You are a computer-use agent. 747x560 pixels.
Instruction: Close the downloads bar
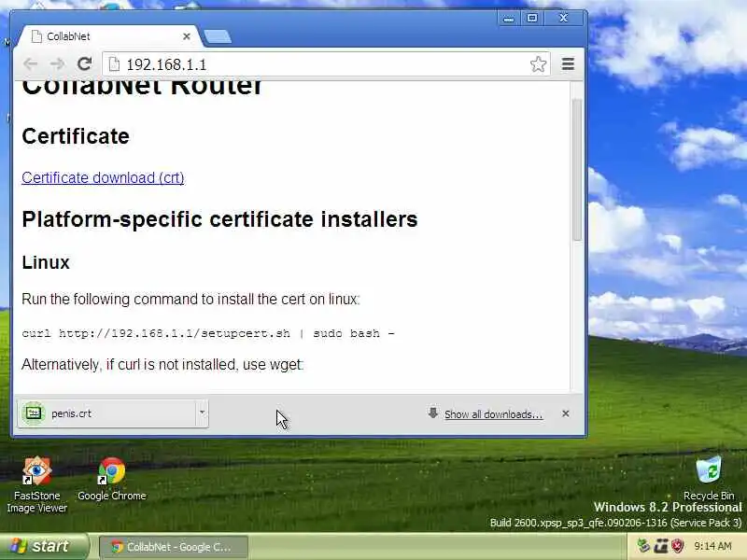[x=566, y=413]
